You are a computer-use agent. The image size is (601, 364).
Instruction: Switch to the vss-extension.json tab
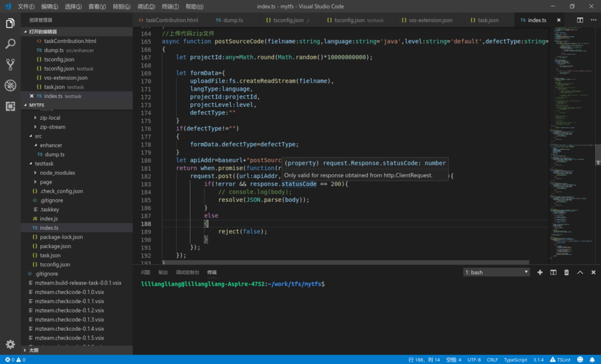[430, 20]
